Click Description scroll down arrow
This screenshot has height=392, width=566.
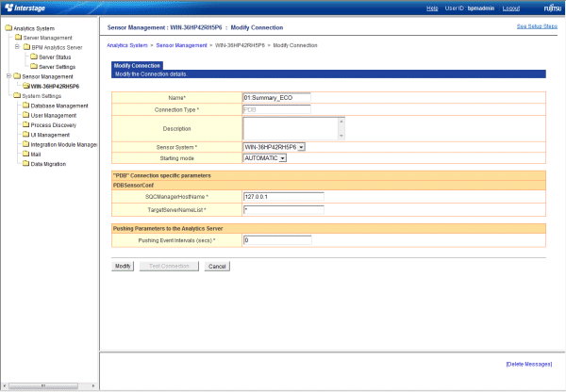click(341, 136)
